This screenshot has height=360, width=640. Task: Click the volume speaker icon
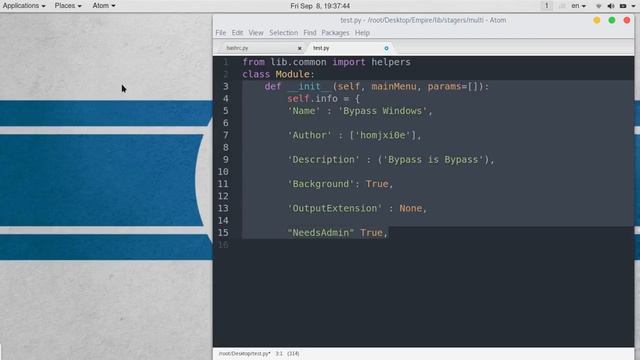click(x=611, y=6)
